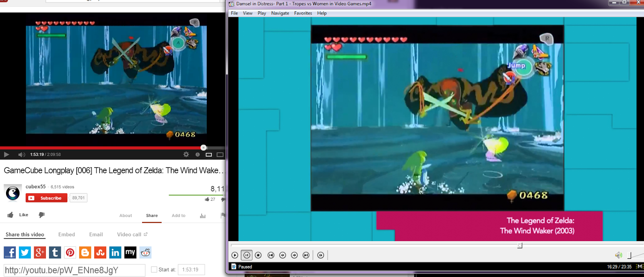Screen dimensions: 644x277
Task: Share the video on StumbleUpon
Action: tap(100, 252)
